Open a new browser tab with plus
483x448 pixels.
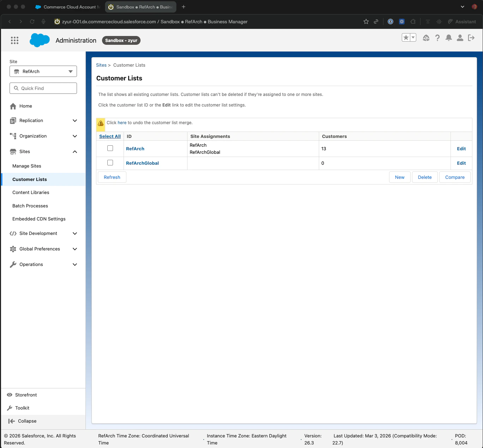pyautogui.click(x=184, y=7)
